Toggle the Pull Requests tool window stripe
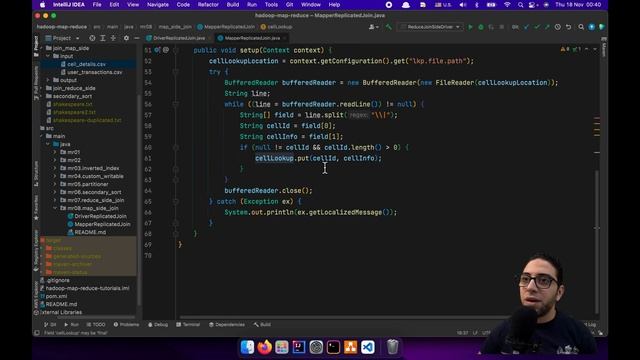This screenshot has height=360, width=640. [x=36, y=83]
